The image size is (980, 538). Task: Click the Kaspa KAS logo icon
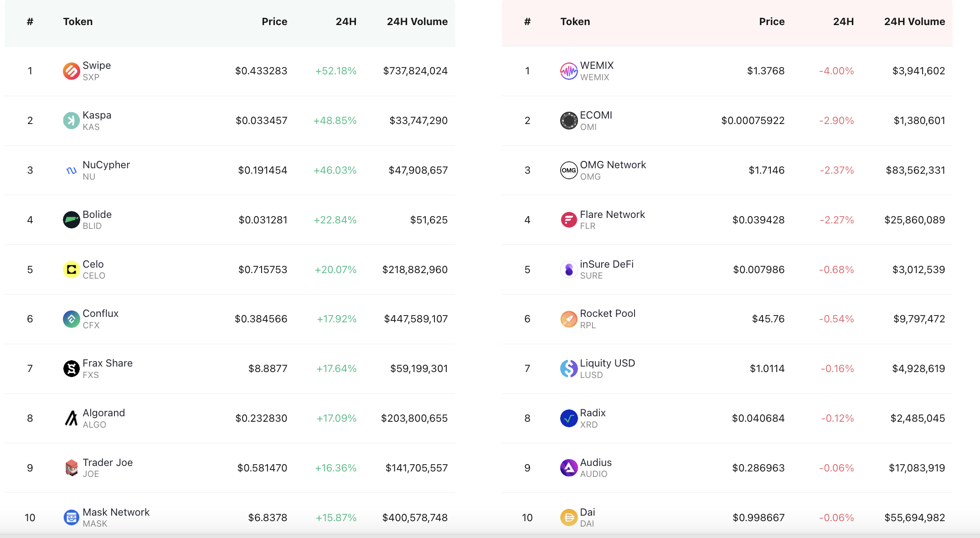(71, 121)
